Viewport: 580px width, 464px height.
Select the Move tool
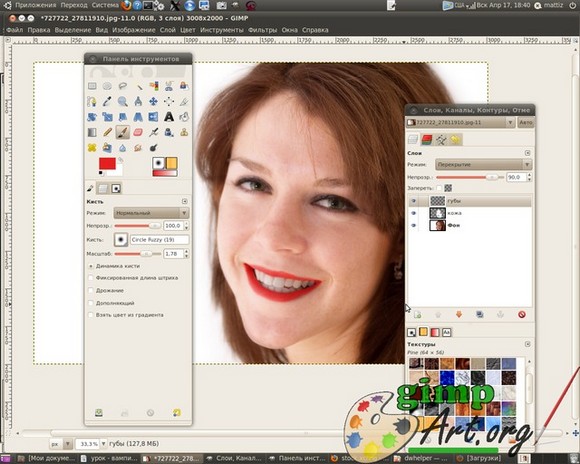click(153, 101)
